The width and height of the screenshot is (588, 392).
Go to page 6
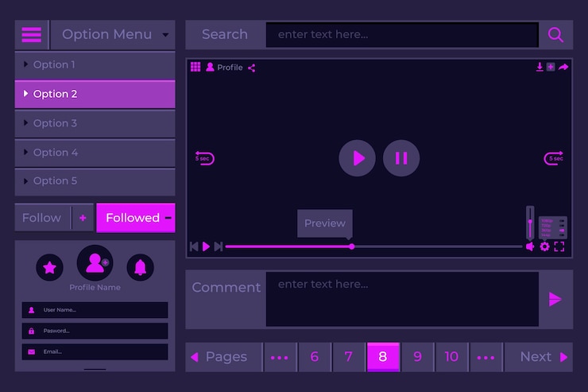click(x=315, y=357)
